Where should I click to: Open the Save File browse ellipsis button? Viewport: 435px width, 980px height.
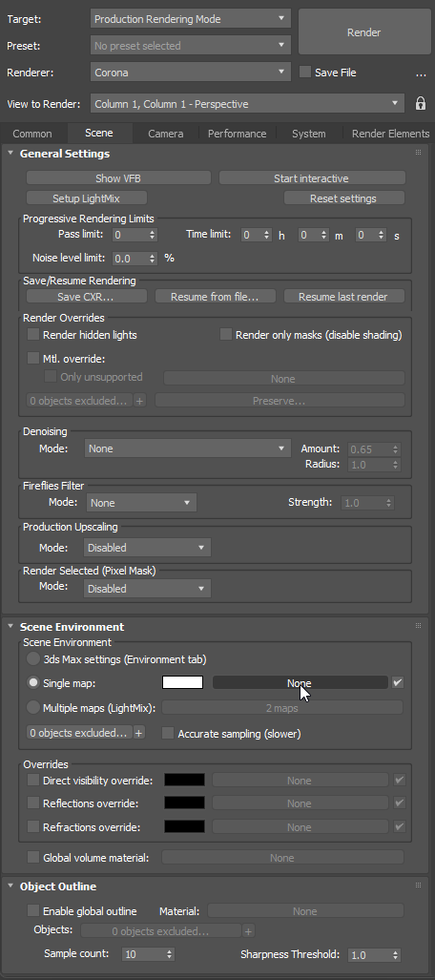[421, 73]
